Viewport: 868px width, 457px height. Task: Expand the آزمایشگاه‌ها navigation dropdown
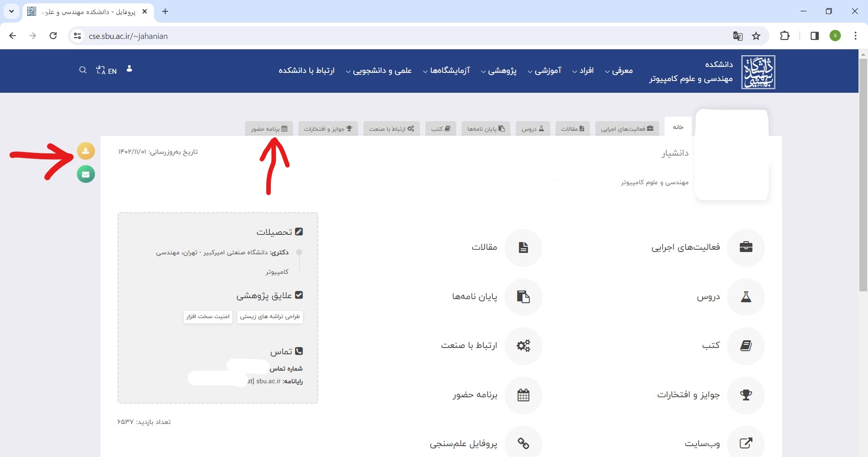pos(447,71)
